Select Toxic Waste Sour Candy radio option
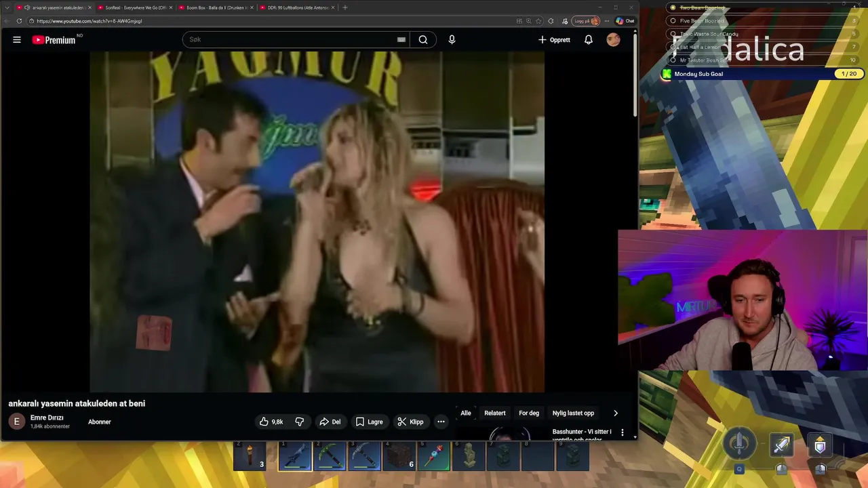The height and width of the screenshot is (488, 868). (673, 34)
